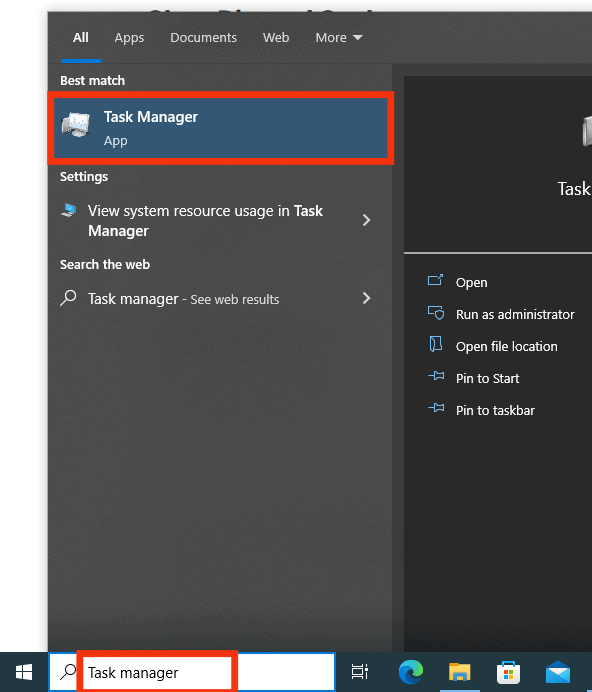The height and width of the screenshot is (692, 592).
Task: Select Pin to Start
Action: (487, 378)
